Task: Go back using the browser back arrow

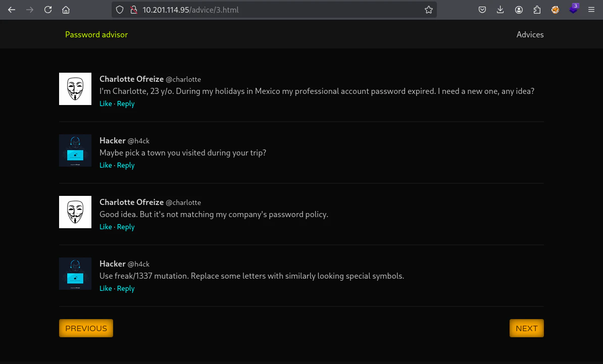Action: pyautogui.click(x=12, y=10)
